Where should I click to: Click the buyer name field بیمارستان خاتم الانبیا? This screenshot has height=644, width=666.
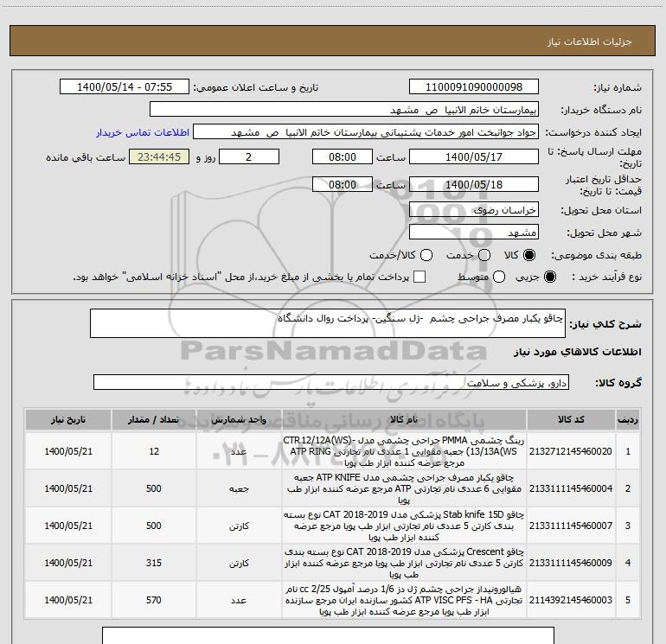coord(344,110)
